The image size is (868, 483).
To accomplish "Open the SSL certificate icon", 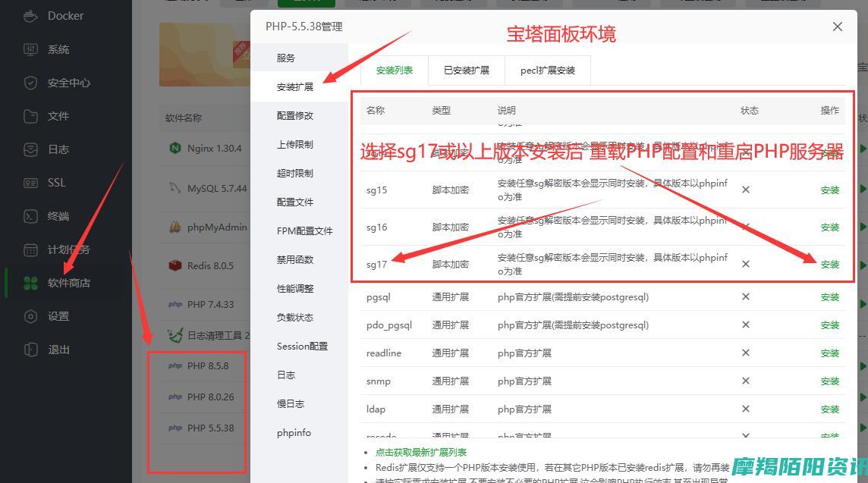I will point(30,183).
